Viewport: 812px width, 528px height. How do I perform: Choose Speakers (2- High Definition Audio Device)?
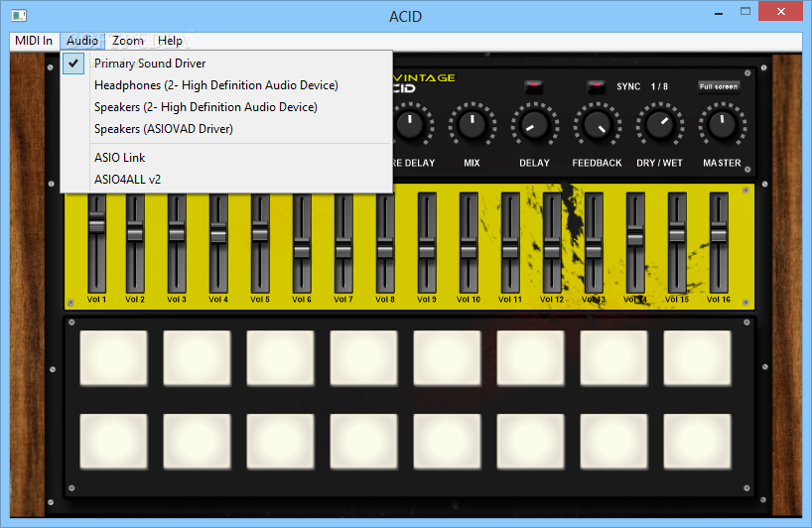pyautogui.click(x=226, y=106)
